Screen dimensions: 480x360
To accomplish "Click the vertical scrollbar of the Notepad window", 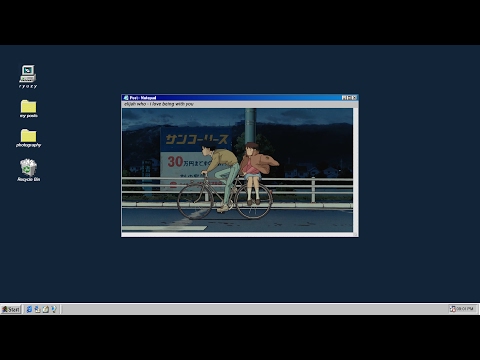I will pos(355,170).
